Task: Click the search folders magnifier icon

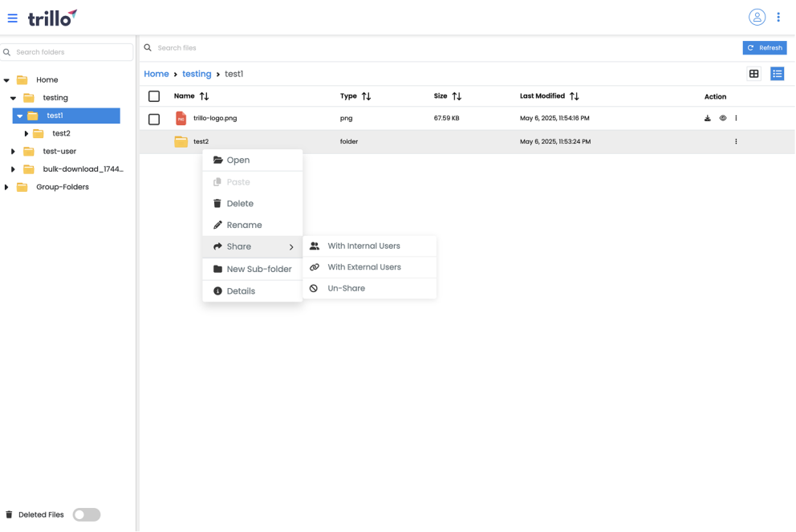Action: click(7, 52)
